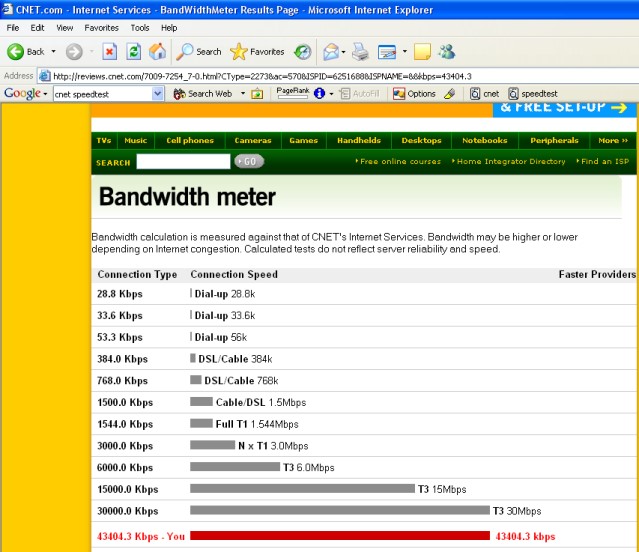
Task: Click the page icon in address bar
Action: pyautogui.click(x=45, y=76)
